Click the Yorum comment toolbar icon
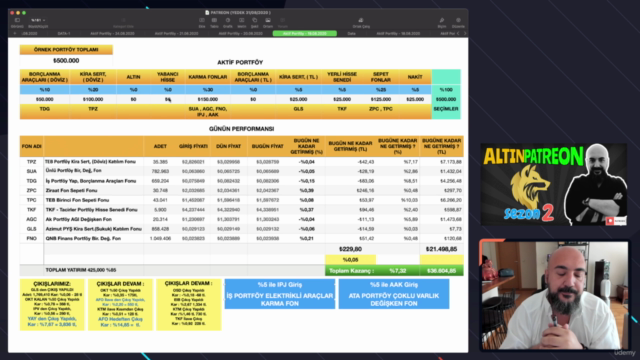 tap(282, 20)
